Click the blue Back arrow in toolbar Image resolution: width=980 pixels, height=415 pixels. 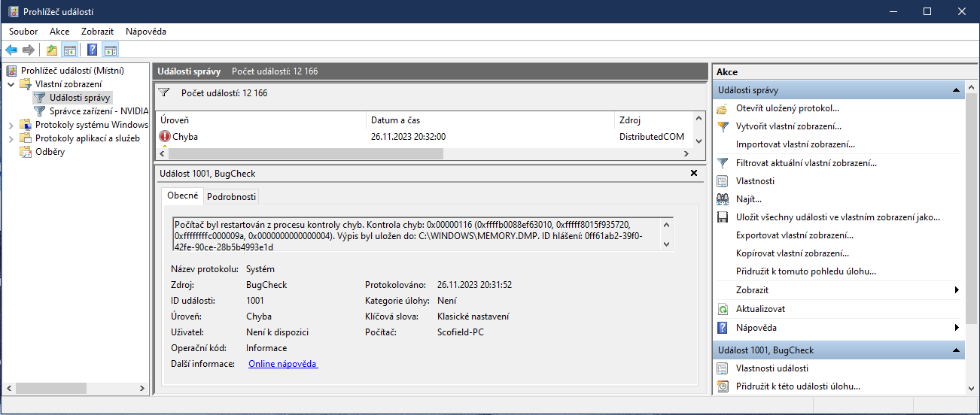click(x=11, y=50)
